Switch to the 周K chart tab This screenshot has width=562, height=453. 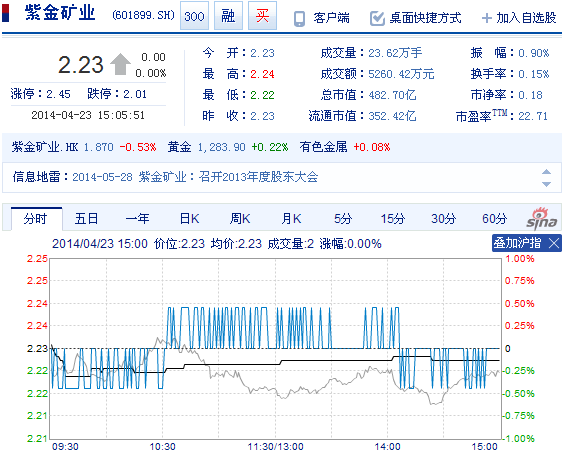240,219
